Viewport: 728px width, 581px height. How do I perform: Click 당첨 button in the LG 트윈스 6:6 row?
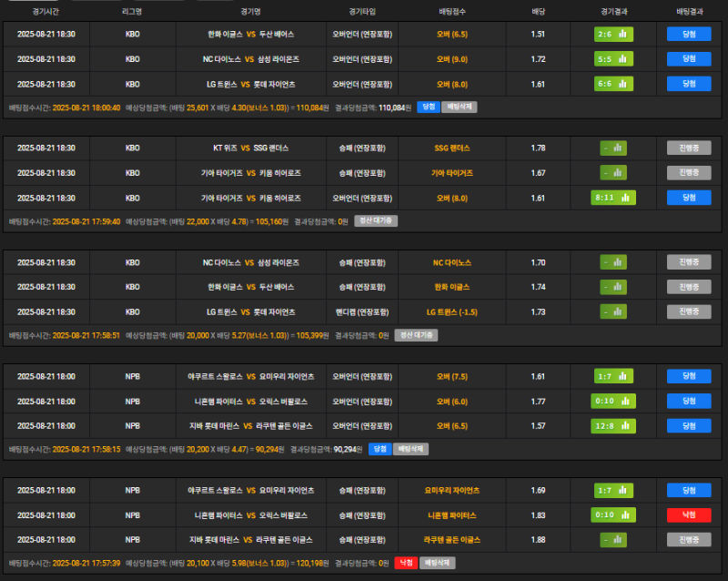(x=689, y=84)
